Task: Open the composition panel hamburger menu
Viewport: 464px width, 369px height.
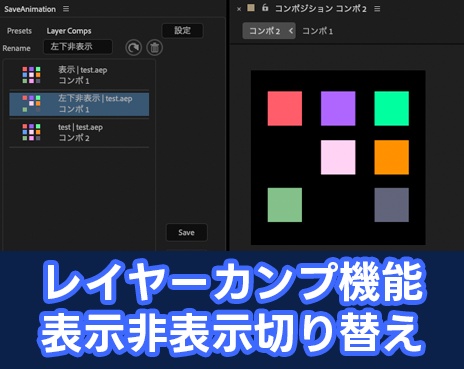Action: 377,9
